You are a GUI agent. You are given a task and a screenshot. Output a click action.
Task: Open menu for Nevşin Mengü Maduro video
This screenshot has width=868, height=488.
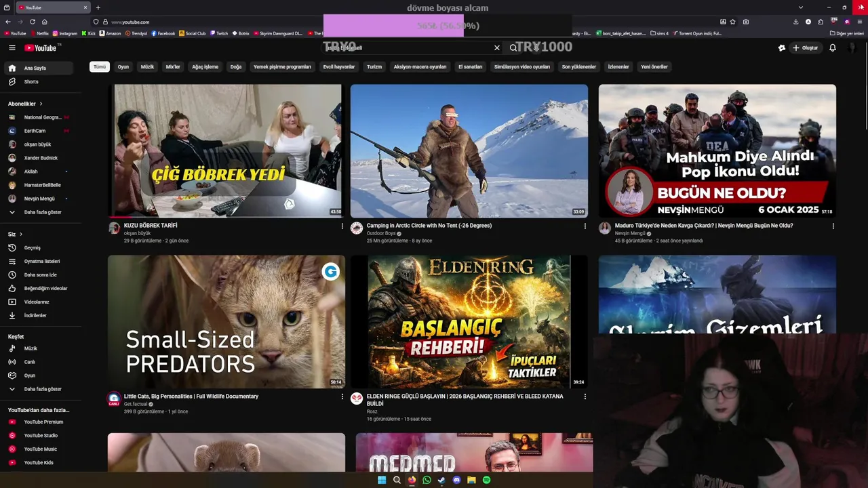click(x=833, y=226)
